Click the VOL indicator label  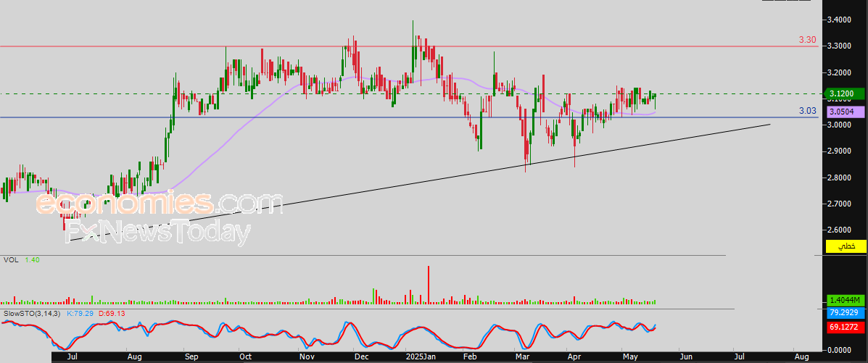coord(11,259)
